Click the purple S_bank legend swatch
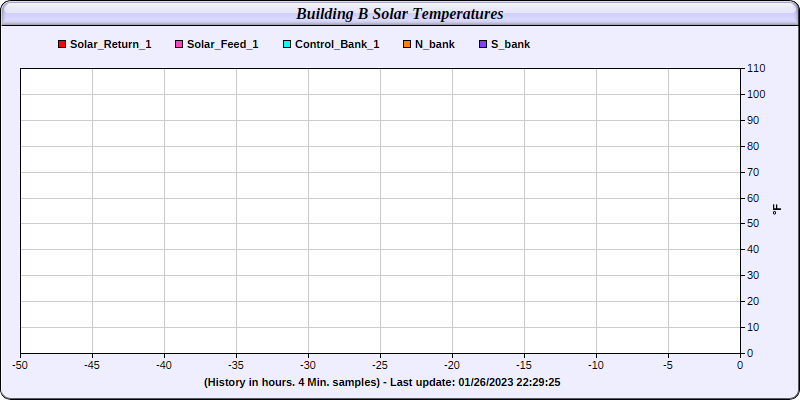This screenshot has height=400, width=800. tap(483, 44)
